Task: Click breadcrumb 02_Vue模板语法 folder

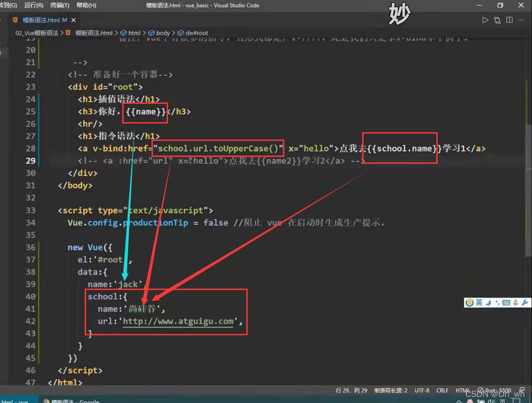Action: tap(37, 33)
